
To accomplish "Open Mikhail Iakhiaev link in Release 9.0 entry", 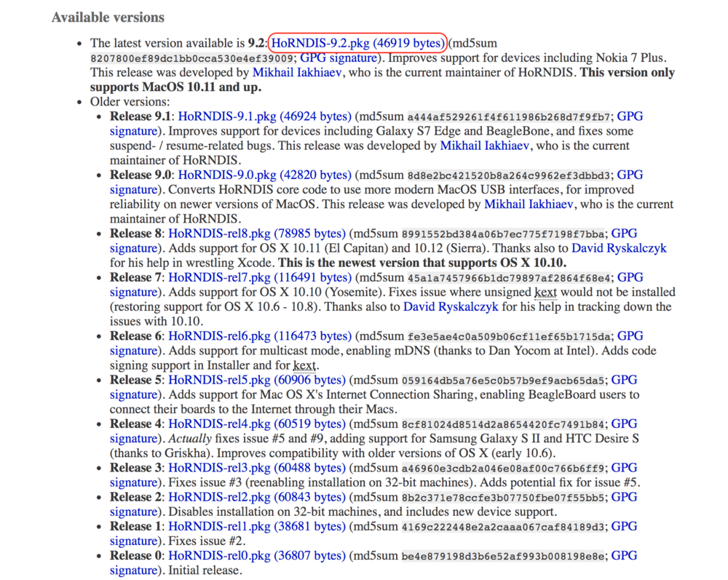I will pyautogui.click(x=529, y=204).
